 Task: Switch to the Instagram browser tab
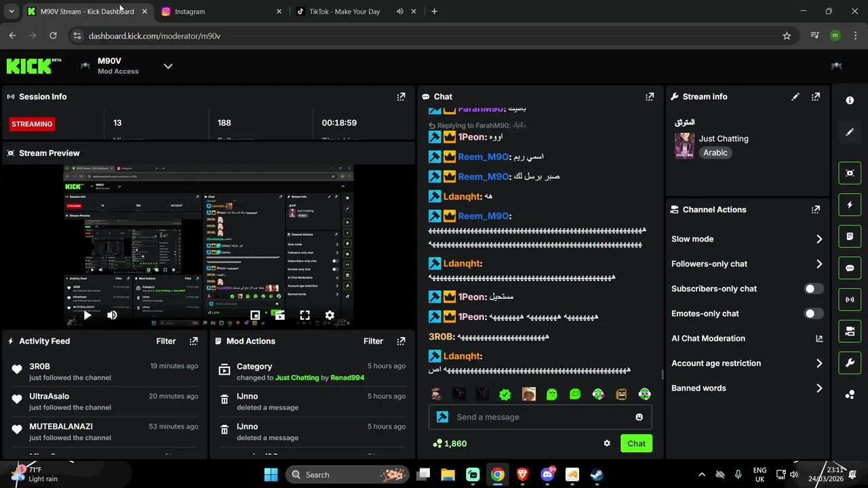pos(222,12)
